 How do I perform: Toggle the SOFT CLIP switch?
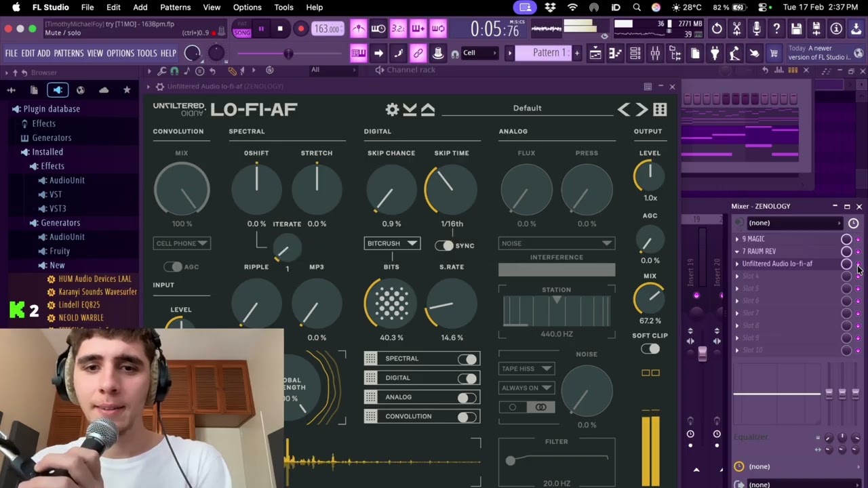point(650,349)
